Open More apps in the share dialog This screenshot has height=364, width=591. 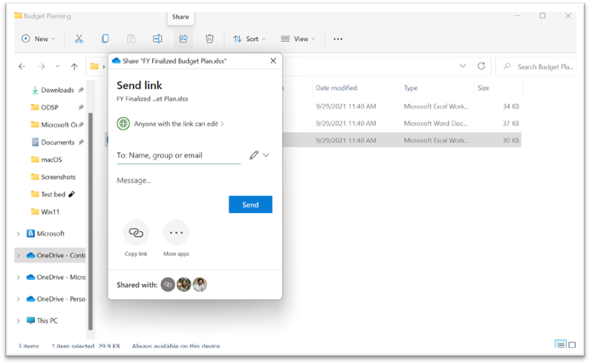176,232
